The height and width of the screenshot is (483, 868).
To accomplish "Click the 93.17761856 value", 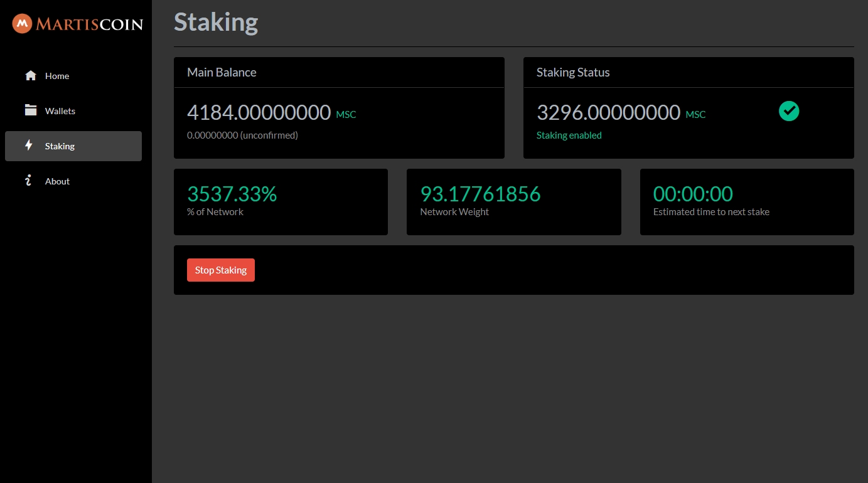I will pos(480,194).
